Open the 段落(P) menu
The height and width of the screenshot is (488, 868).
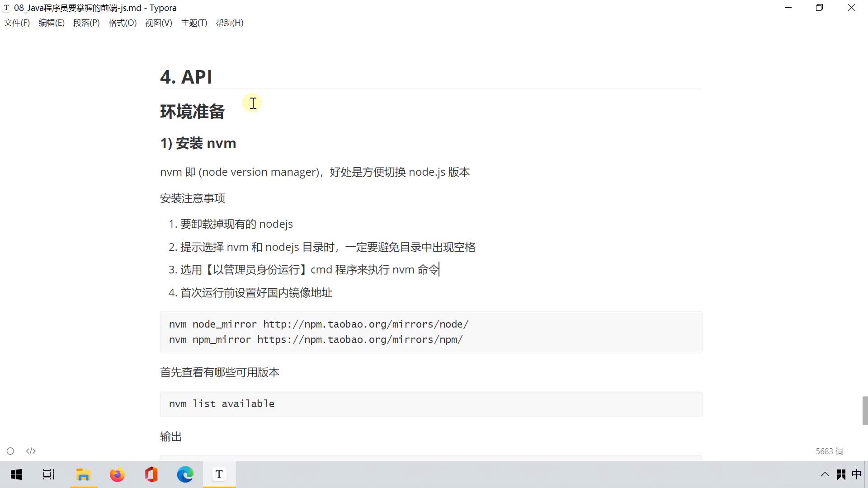click(x=86, y=23)
